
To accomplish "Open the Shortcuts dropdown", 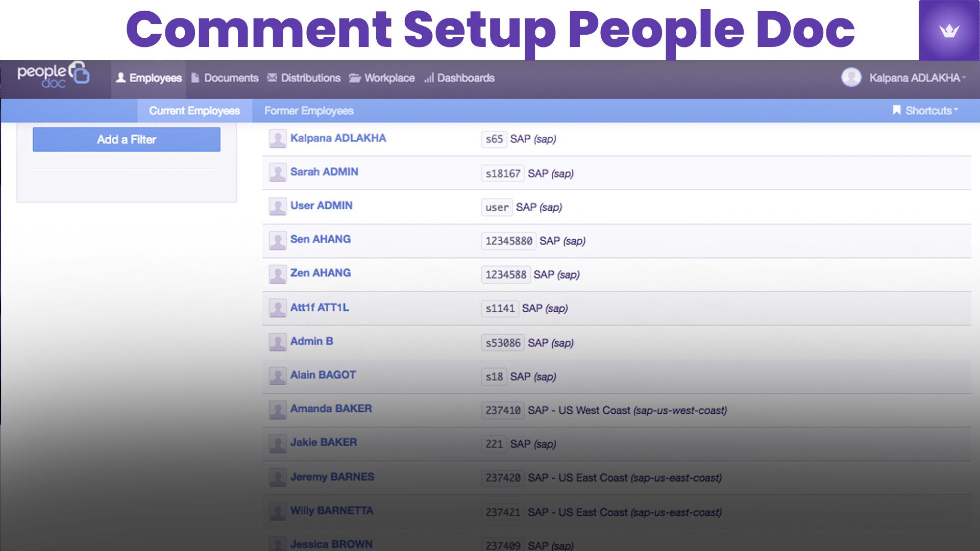I will 925,111.
